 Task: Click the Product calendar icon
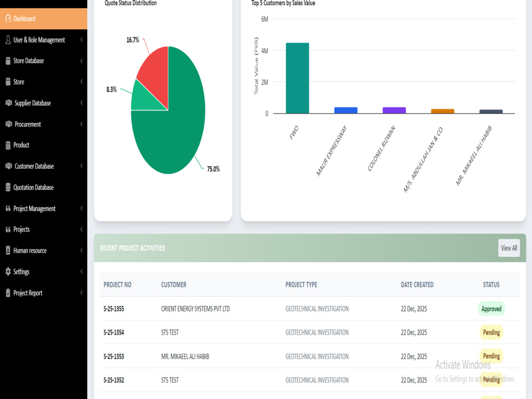click(8, 145)
